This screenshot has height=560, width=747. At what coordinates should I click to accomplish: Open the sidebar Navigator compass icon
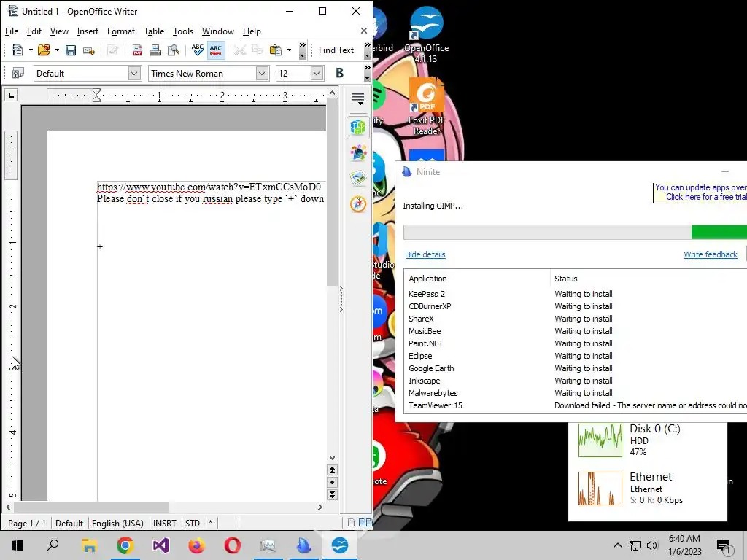point(357,204)
